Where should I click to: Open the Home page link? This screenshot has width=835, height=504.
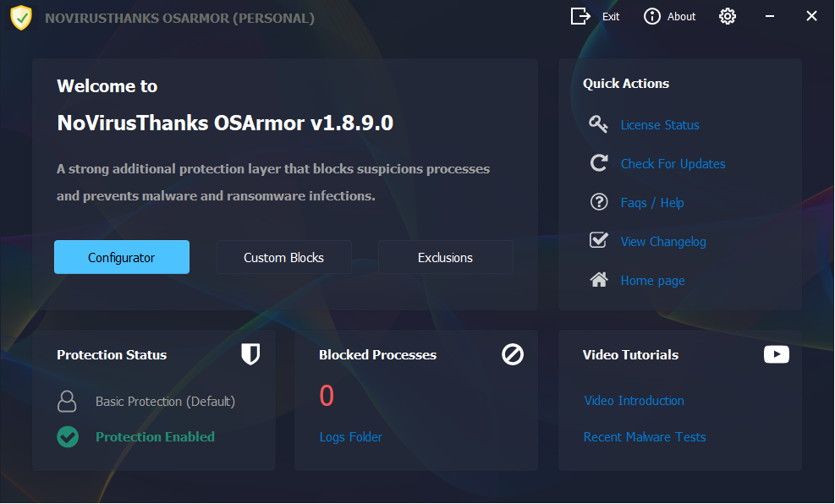[x=653, y=281]
